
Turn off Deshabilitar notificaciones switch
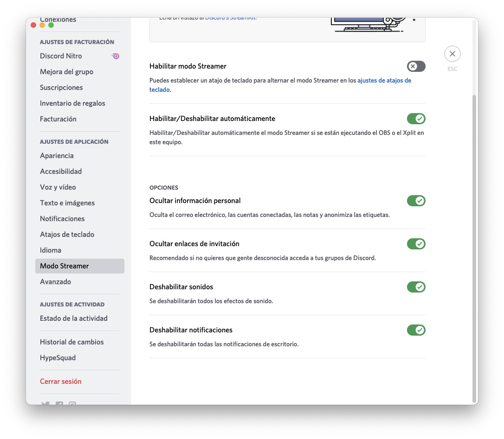pyautogui.click(x=416, y=330)
